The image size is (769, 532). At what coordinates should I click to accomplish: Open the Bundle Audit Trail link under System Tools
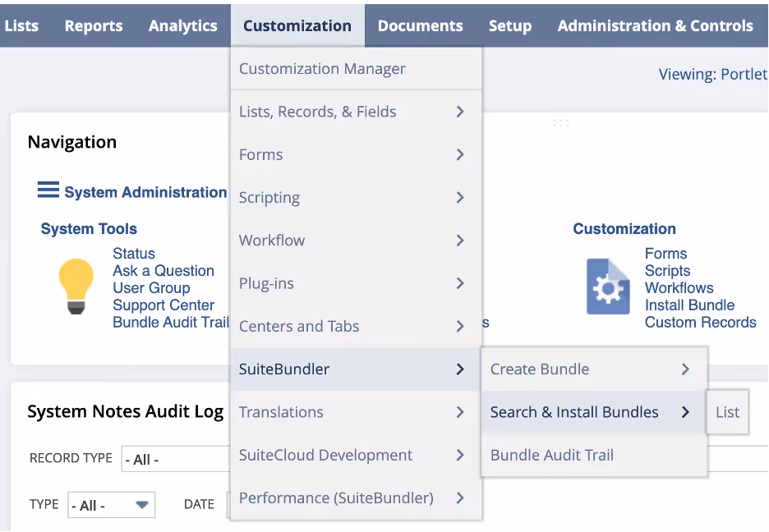pyautogui.click(x=169, y=323)
